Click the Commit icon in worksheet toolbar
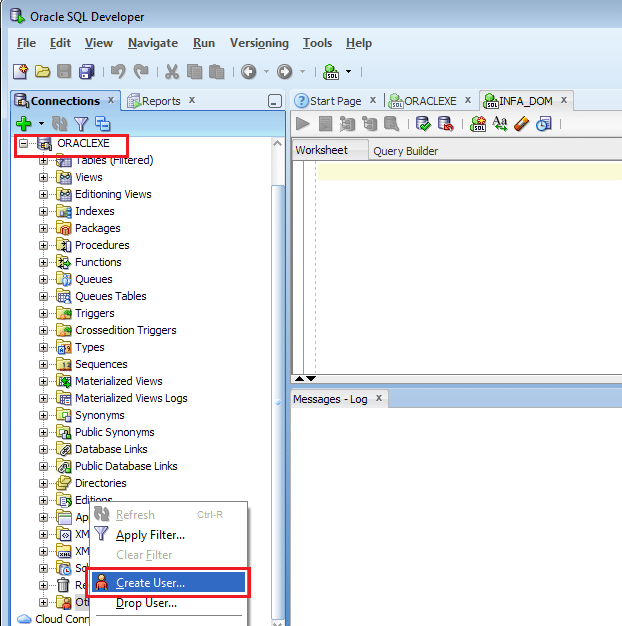The width and height of the screenshot is (622, 626). click(423, 124)
